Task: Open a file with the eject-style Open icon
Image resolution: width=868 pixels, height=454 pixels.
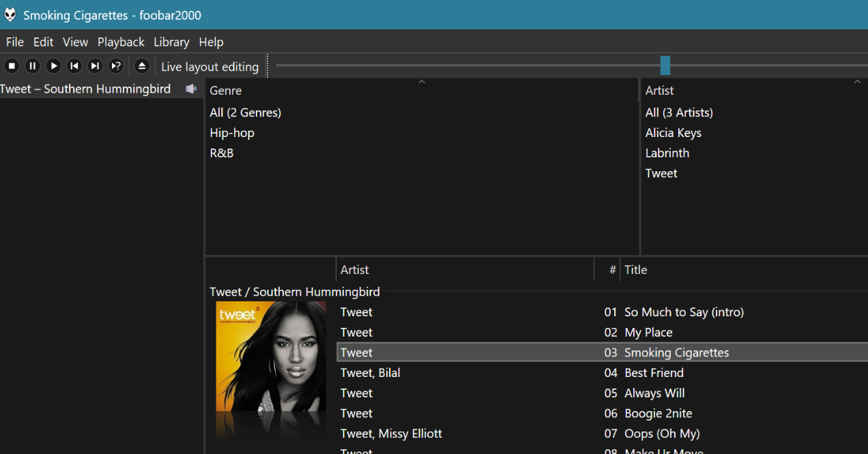Action: tap(142, 65)
